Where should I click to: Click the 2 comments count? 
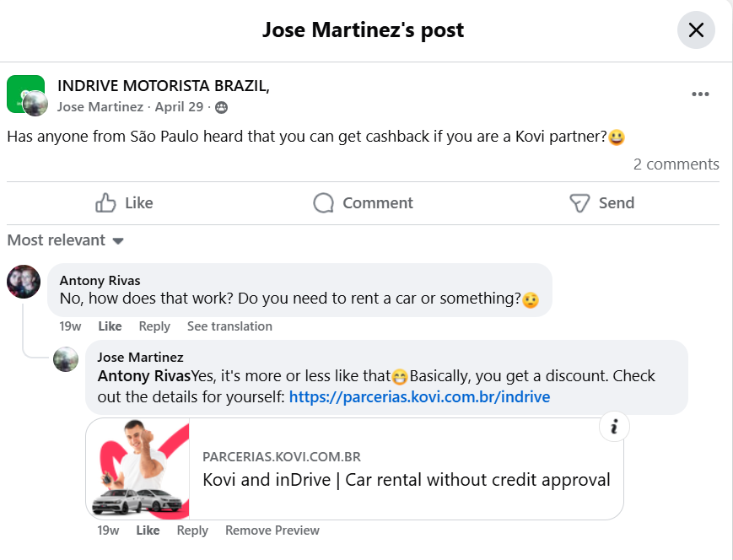tap(676, 164)
